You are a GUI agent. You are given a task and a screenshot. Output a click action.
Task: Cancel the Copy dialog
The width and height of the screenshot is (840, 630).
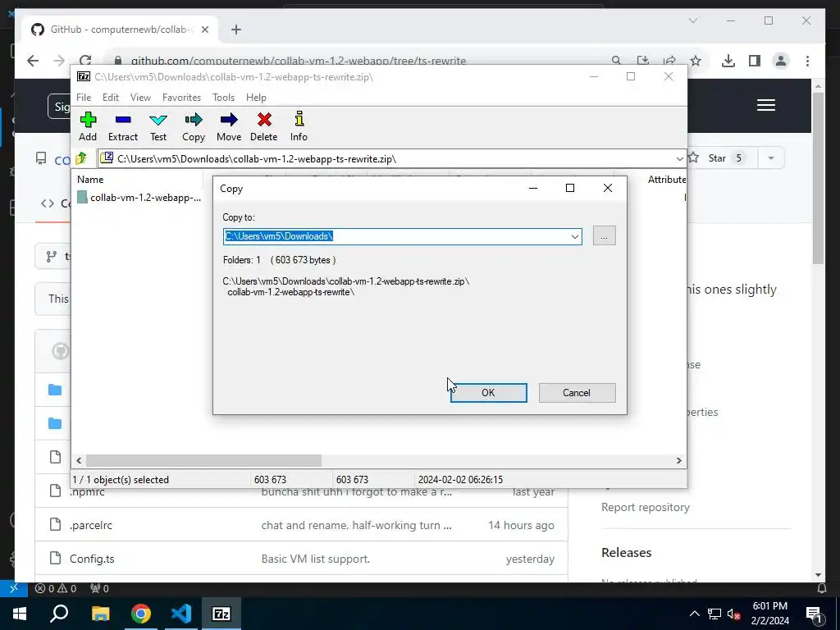point(577,393)
